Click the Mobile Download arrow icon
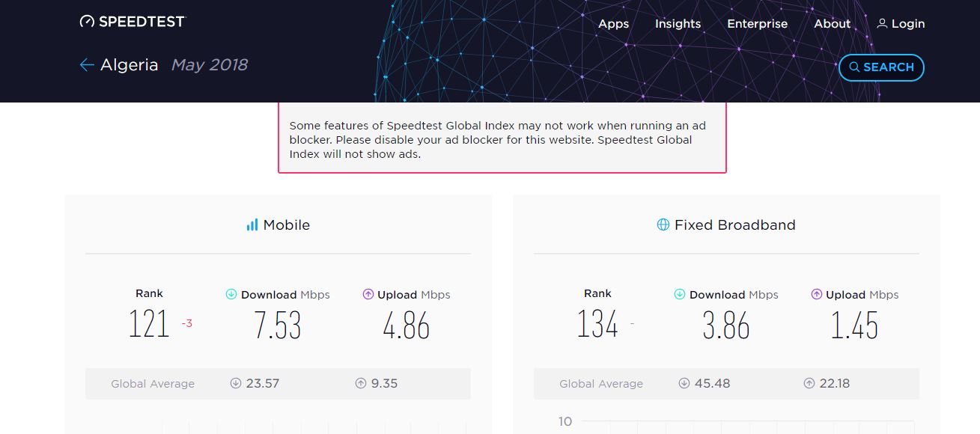Image resolution: width=980 pixels, height=434 pixels. point(231,295)
